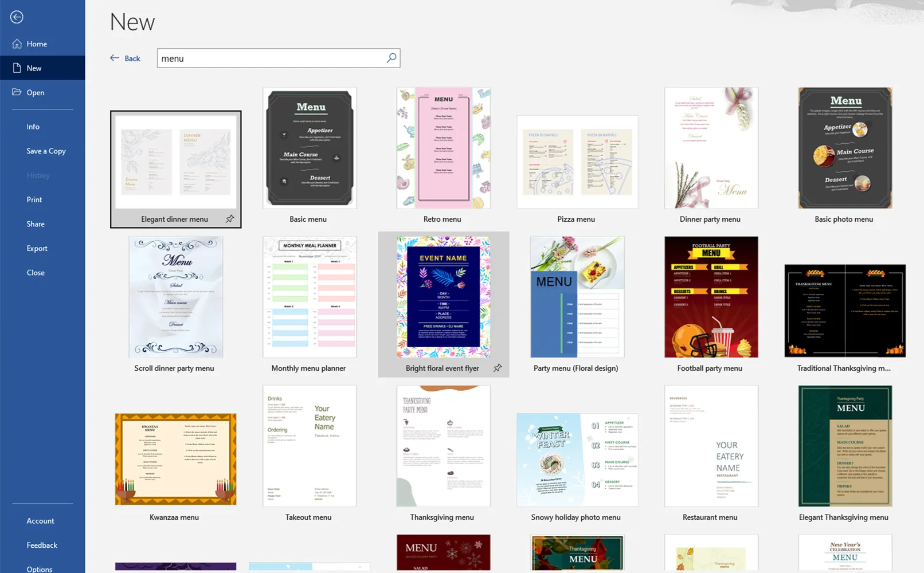
Task: Pick the Dinner party menu thumbnail
Action: 711,148
